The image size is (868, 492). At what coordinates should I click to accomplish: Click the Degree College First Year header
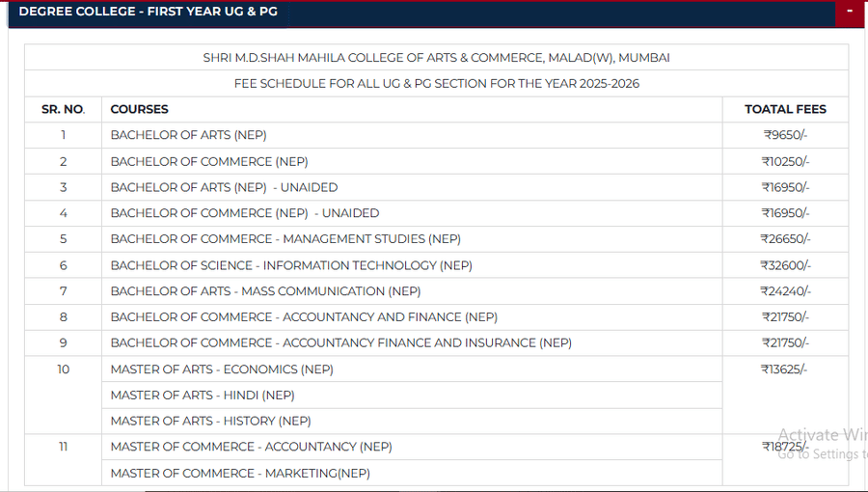(x=148, y=12)
